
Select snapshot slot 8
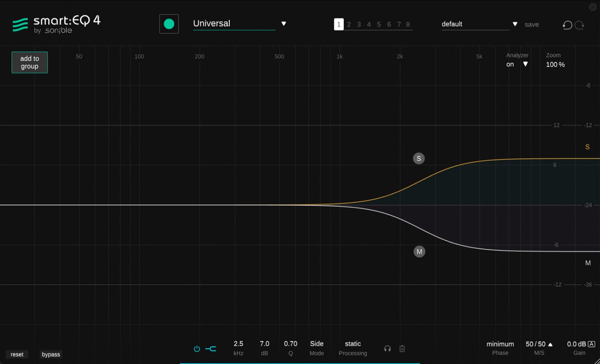click(408, 24)
